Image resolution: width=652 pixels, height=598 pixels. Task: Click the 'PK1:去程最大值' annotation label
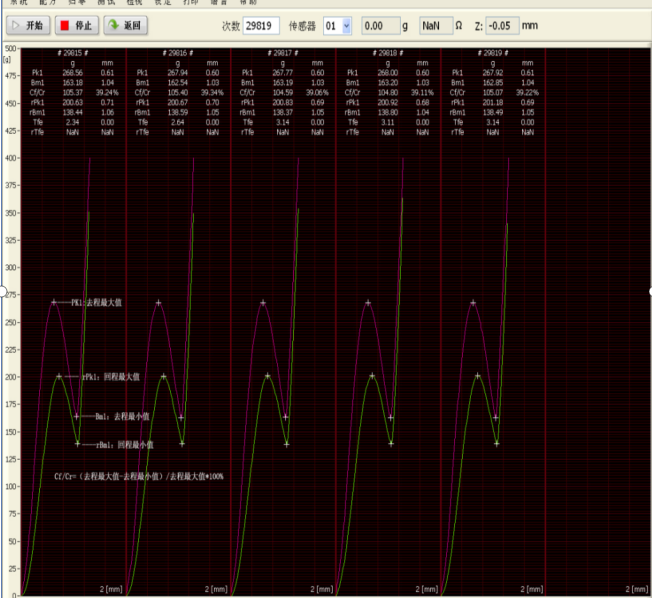pyautogui.click(x=96, y=303)
